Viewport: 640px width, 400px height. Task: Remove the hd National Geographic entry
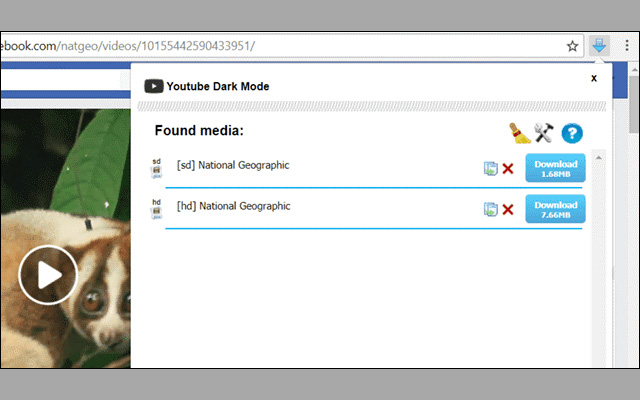coord(508,209)
